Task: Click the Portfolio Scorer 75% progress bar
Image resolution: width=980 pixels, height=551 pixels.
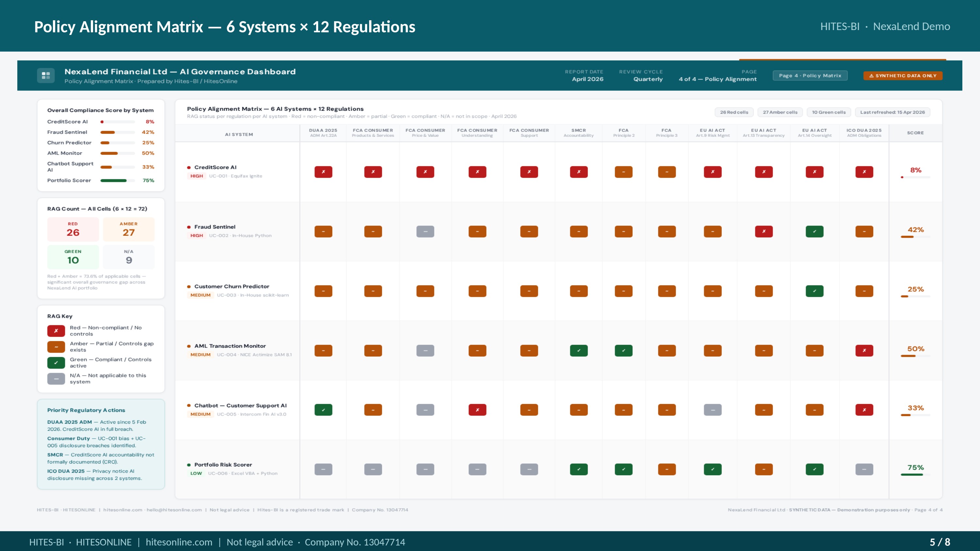Action: tap(118, 181)
